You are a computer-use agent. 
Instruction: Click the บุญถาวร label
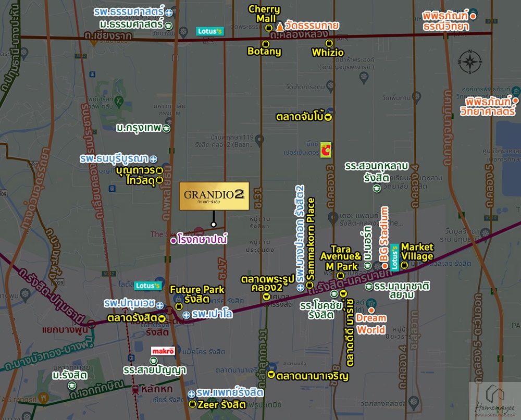point(135,170)
